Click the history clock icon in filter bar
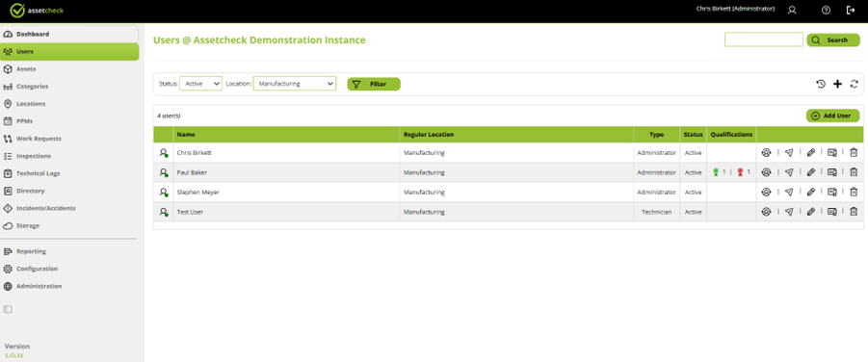 (x=821, y=84)
